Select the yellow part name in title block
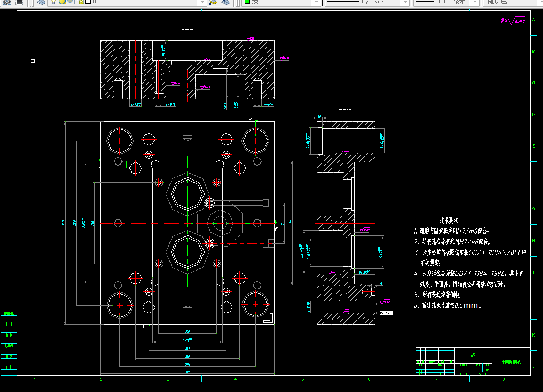543x392 pixels. pos(511,362)
